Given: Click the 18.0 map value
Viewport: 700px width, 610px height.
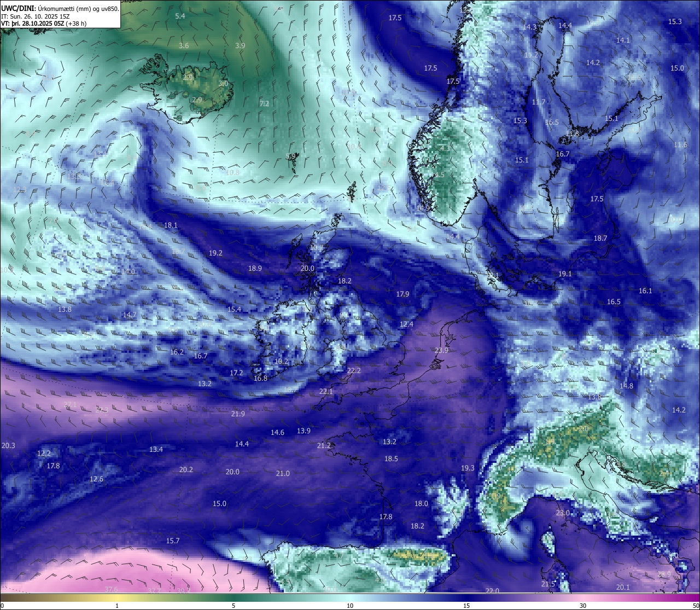Looking at the screenshot, I should (421, 504).
